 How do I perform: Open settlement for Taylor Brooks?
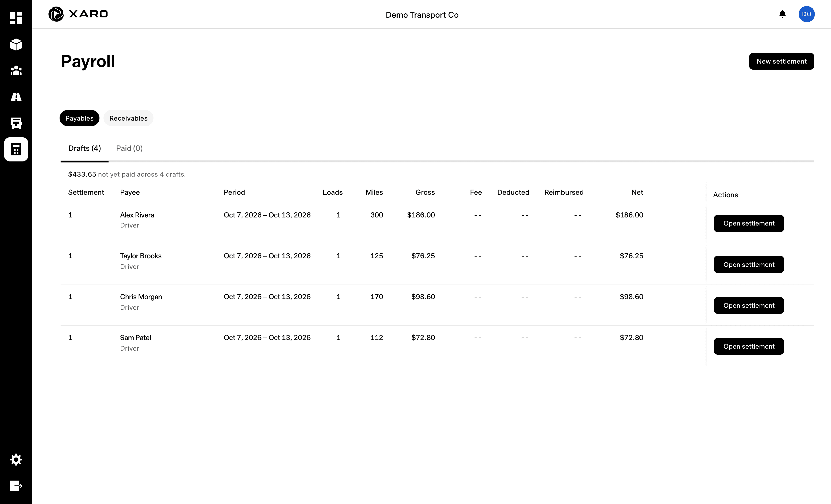coord(749,264)
